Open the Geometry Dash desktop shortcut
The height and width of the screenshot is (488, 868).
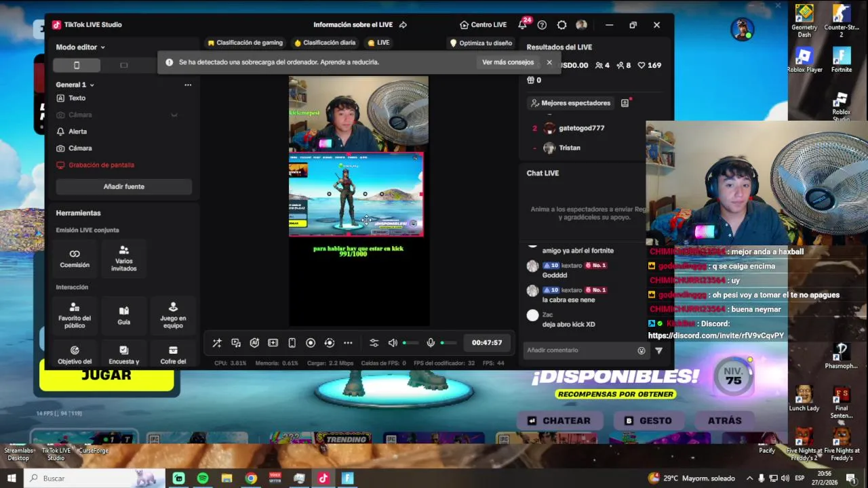click(804, 21)
